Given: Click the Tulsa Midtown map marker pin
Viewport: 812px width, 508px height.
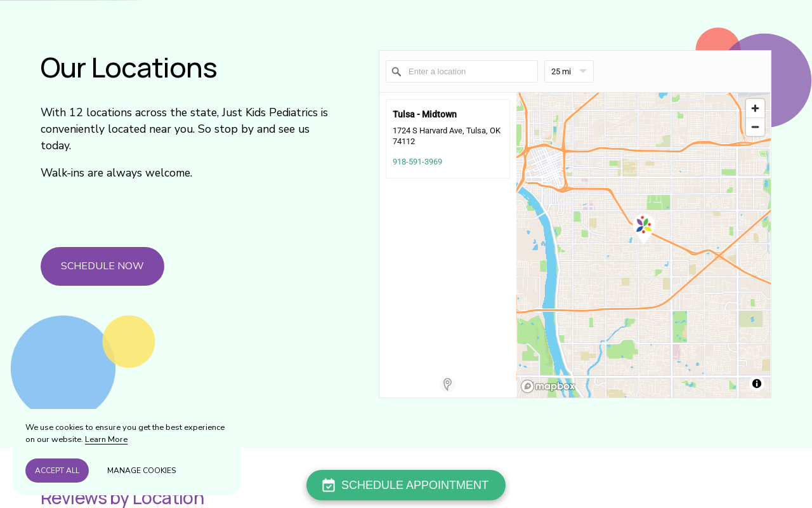Looking at the screenshot, I should pos(644,229).
